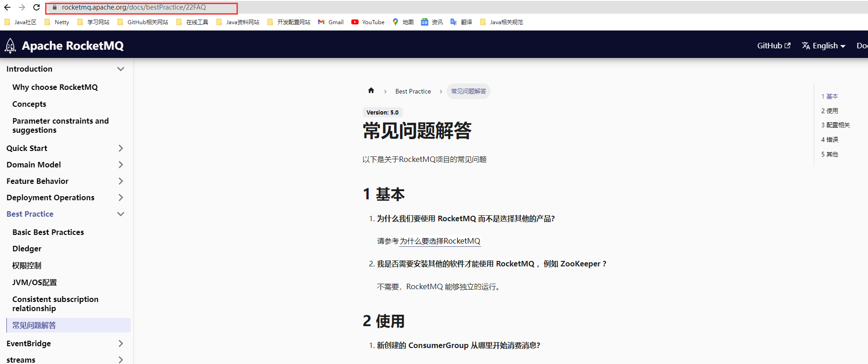The width and height of the screenshot is (868, 364).
Task: Open the GitHub external link
Action: [774, 46]
